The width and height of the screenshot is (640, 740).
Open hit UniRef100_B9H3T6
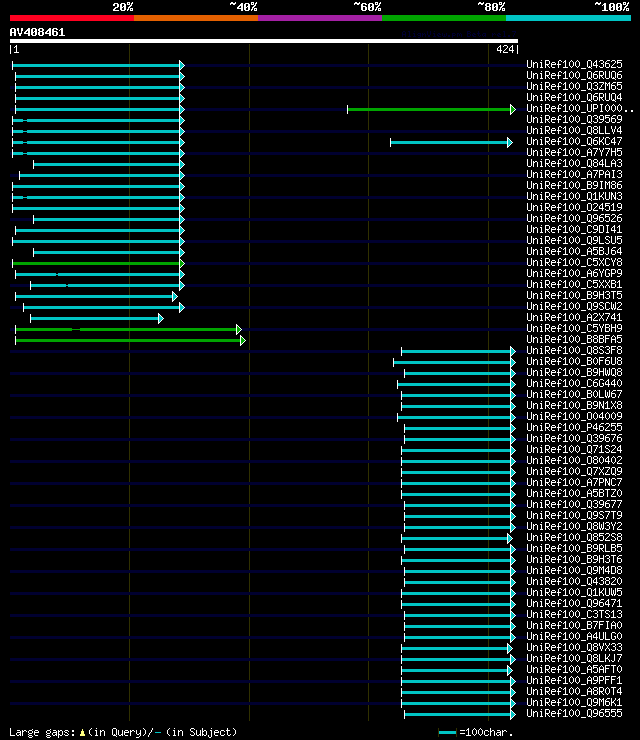tap(574, 559)
